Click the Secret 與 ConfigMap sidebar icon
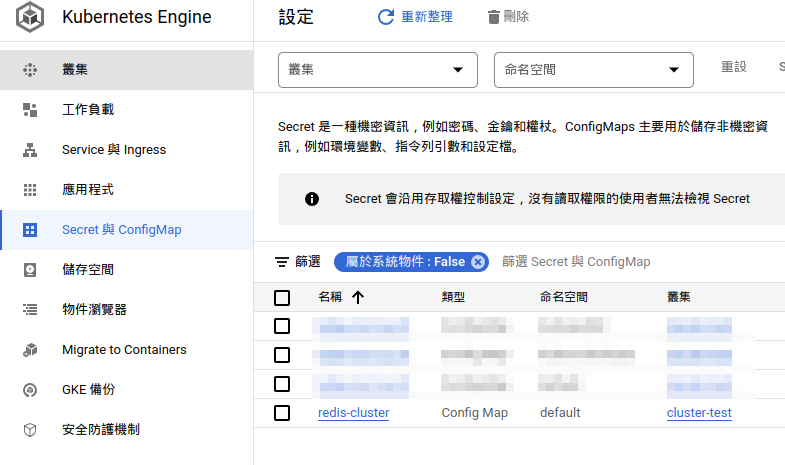 coord(30,230)
